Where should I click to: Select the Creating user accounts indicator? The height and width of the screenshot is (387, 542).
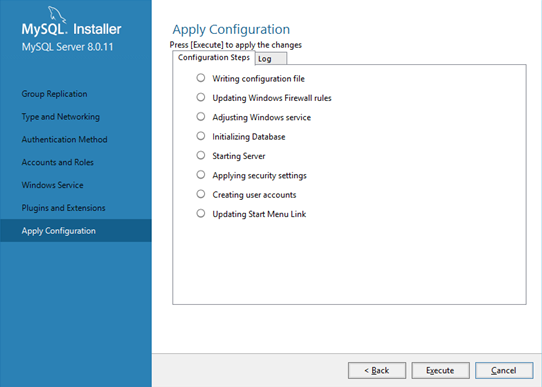click(200, 194)
